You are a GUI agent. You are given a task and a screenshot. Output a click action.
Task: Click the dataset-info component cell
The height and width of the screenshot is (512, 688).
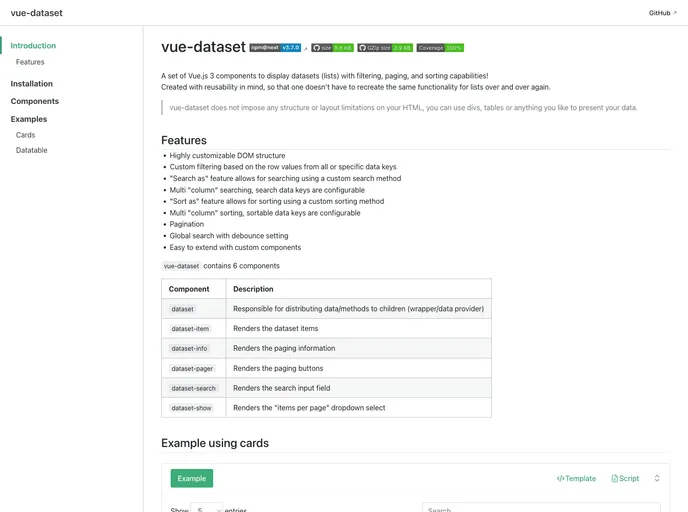click(x=194, y=348)
